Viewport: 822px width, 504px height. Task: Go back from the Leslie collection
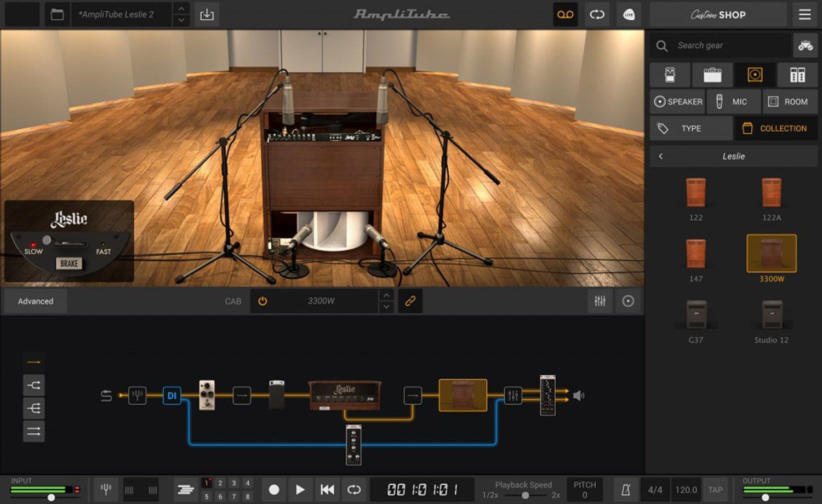(x=661, y=156)
